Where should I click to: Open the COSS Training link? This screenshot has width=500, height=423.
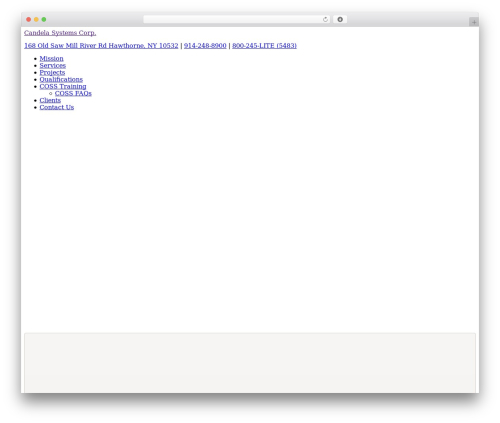[x=63, y=86]
